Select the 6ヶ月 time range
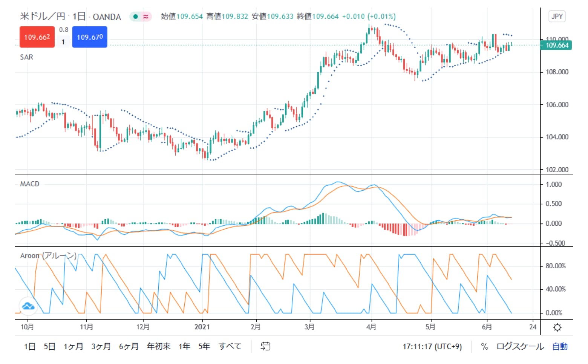 129,346
